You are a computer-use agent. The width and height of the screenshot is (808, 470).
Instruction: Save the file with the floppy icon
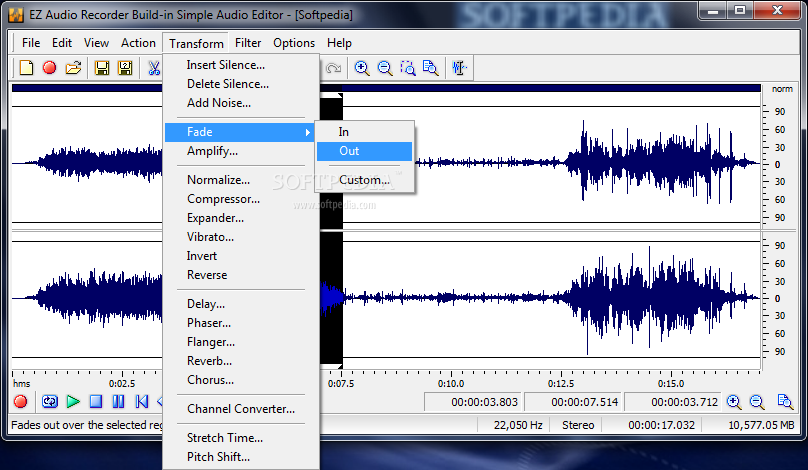coord(102,68)
